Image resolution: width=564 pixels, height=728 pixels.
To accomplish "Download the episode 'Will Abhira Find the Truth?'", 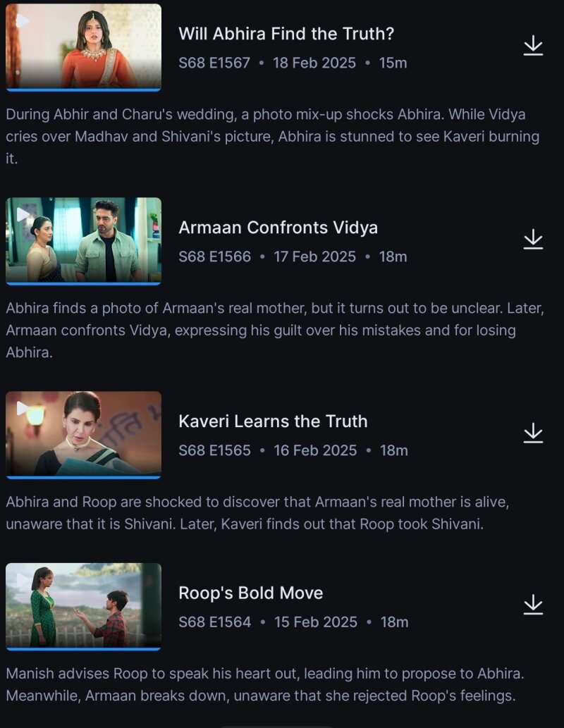I will 534,46.
